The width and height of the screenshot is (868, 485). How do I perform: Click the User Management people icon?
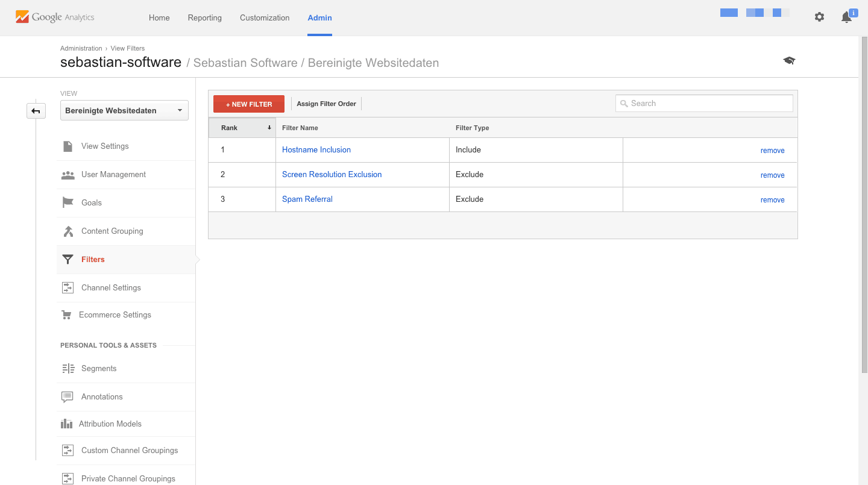[68, 175]
